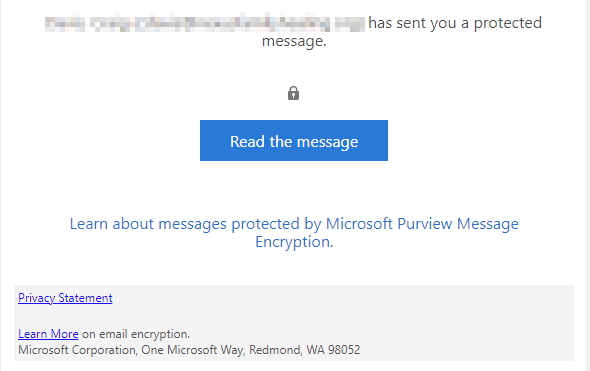The height and width of the screenshot is (371, 590).
Task: Open the blue Read the message button
Action: [x=294, y=140]
